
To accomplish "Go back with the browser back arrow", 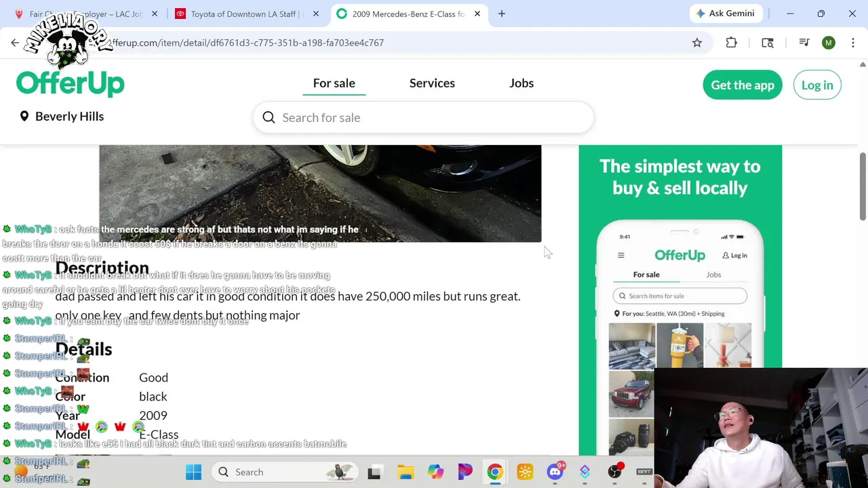I will [15, 43].
